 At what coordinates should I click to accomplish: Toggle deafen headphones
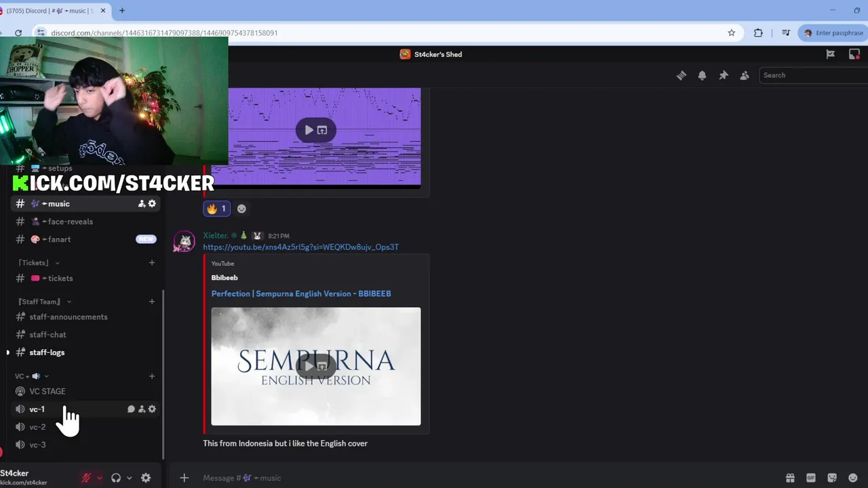click(116, 478)
